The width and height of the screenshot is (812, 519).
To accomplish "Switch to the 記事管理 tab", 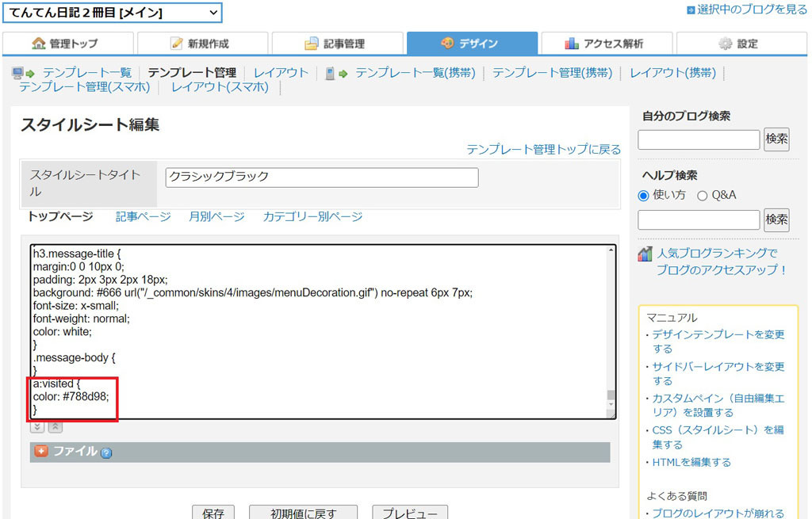I will pyautogui.click(x=337, y=44).
